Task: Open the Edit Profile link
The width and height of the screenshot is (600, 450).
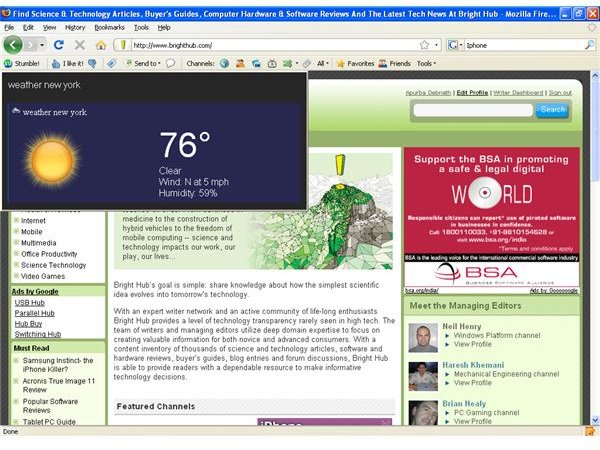Action: (472, 93)
